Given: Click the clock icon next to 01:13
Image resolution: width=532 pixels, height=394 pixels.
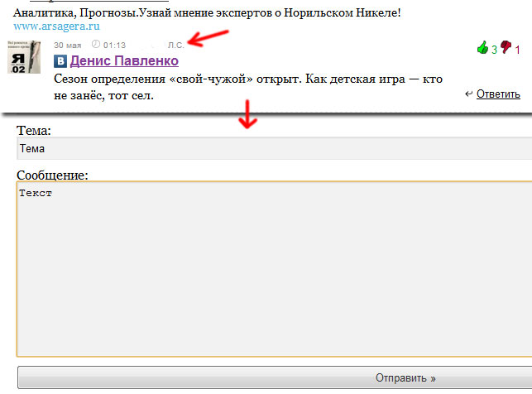Looking at the screenshot, I should (95, 44).
